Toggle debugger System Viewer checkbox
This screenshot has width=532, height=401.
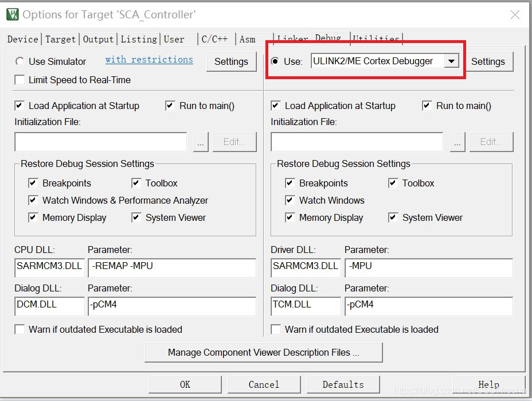click(x=393, y=217)
